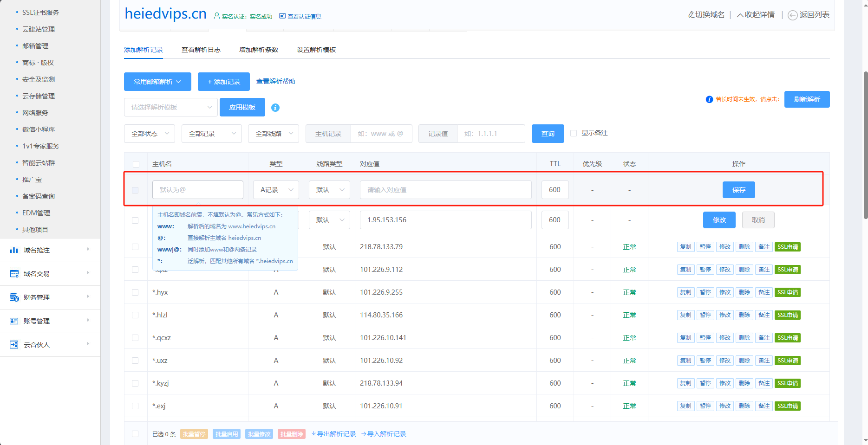Screen dimensions: 868x445
Task: Tick the checkbox in the bottom batch bar
Action: click(x=135, y=434)
